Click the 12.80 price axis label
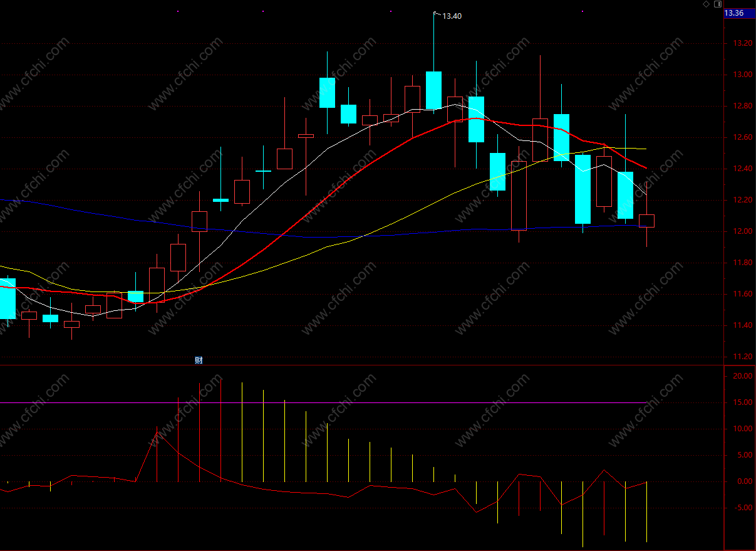756x551 pixels. click(x=743, y=106)
